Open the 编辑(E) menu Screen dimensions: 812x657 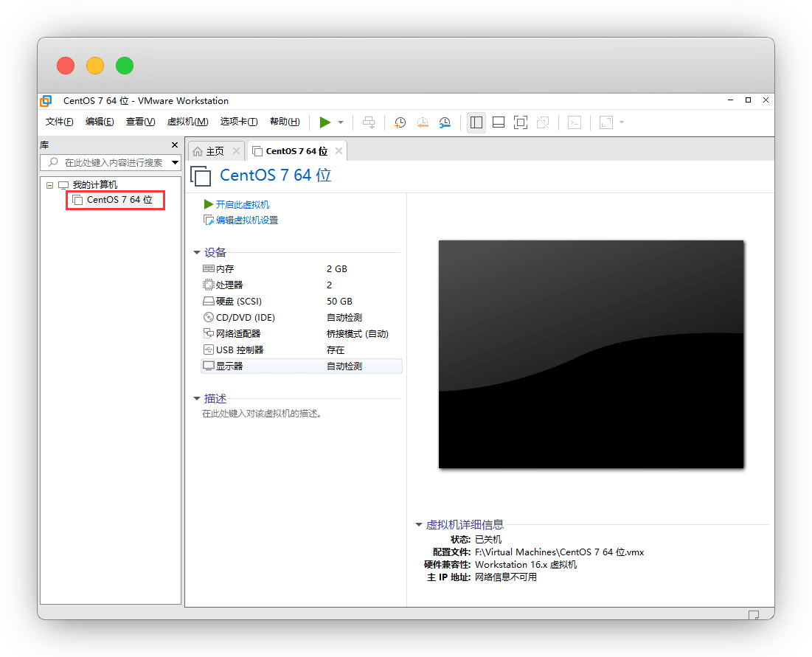tap(100, 122)
